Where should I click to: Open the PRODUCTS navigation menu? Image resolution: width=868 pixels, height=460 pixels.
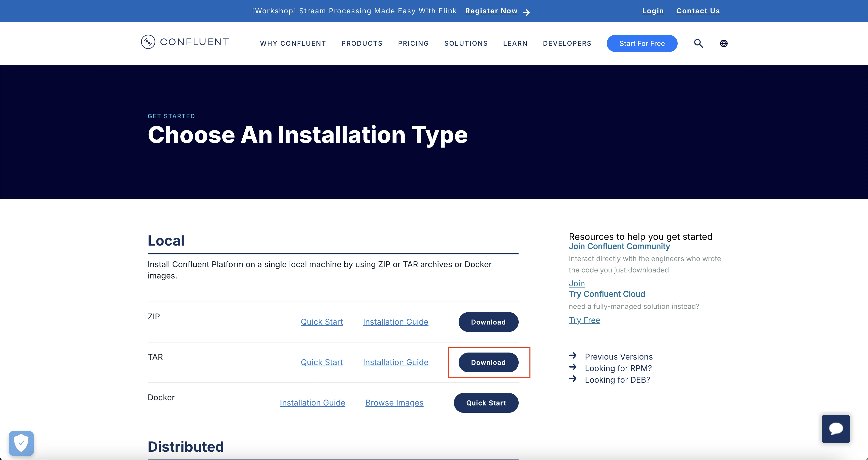tap(362, 43)
